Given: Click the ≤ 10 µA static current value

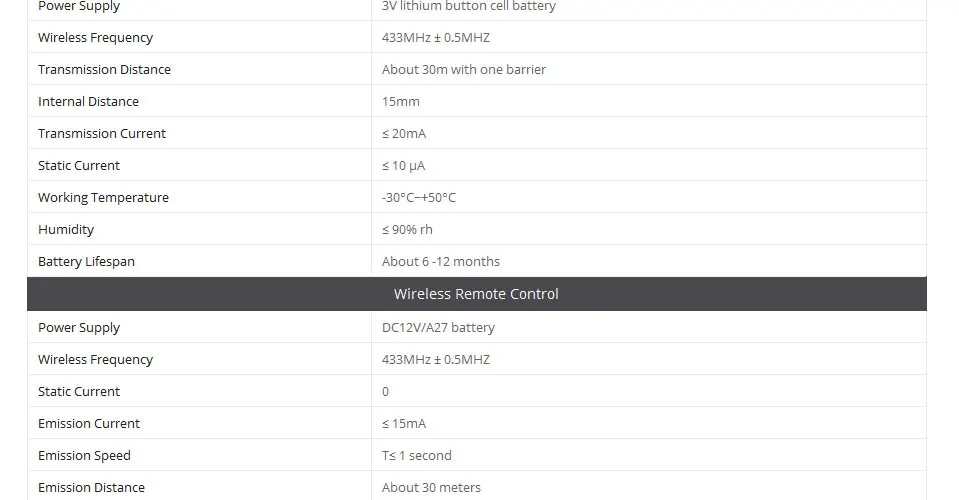Looking at the screenshot, I should coord(403,166).
